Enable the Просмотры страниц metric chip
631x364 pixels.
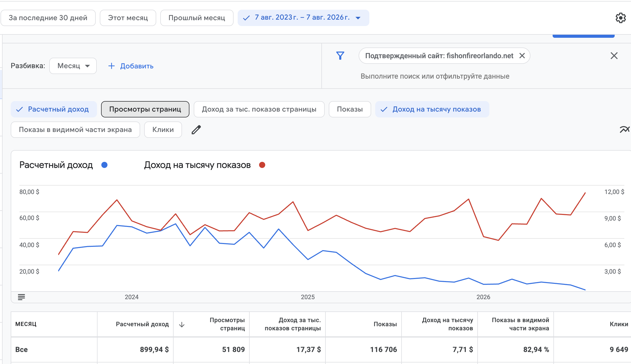point(145,109)
